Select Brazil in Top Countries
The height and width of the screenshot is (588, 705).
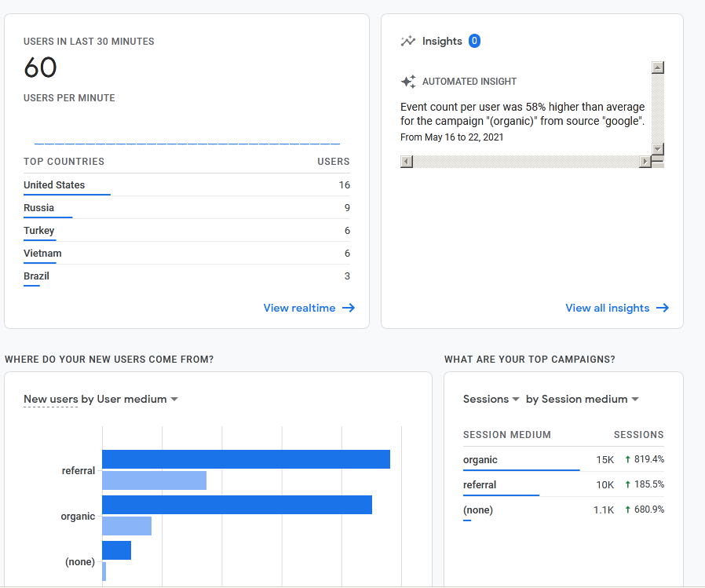35,276
